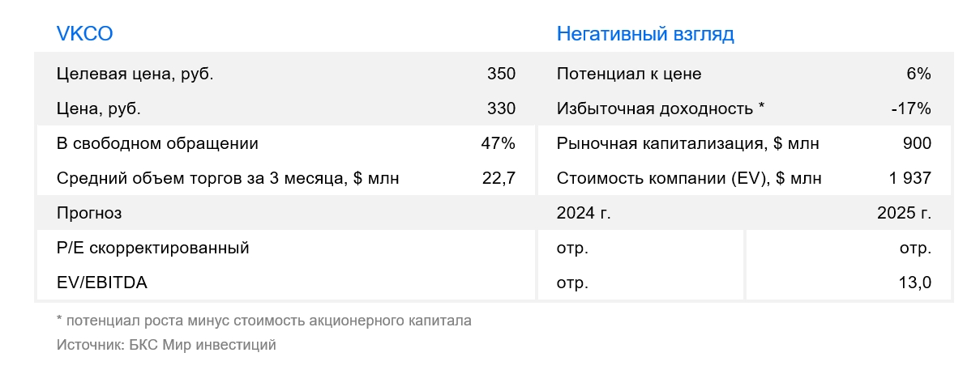Click the Источник: БКС Мир инвестиций text

166,345
